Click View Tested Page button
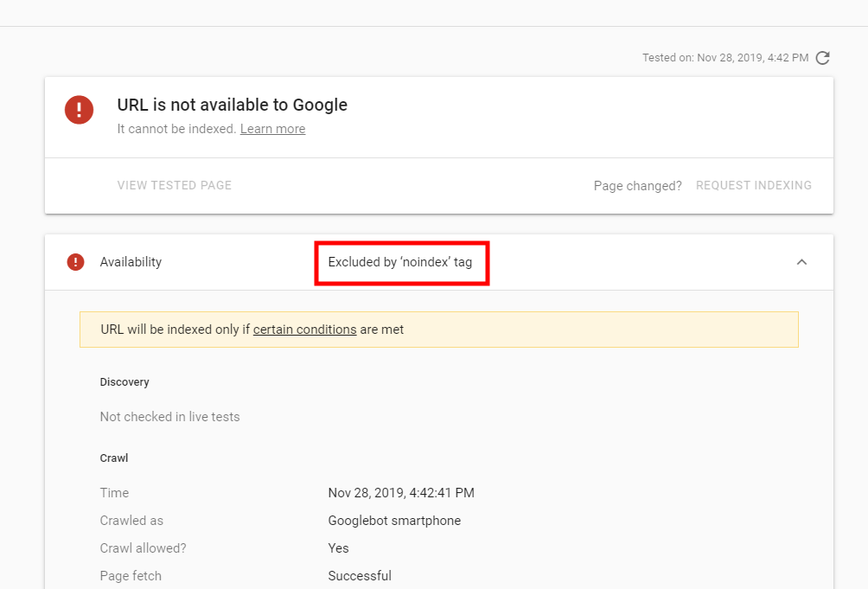 (175, 185)
